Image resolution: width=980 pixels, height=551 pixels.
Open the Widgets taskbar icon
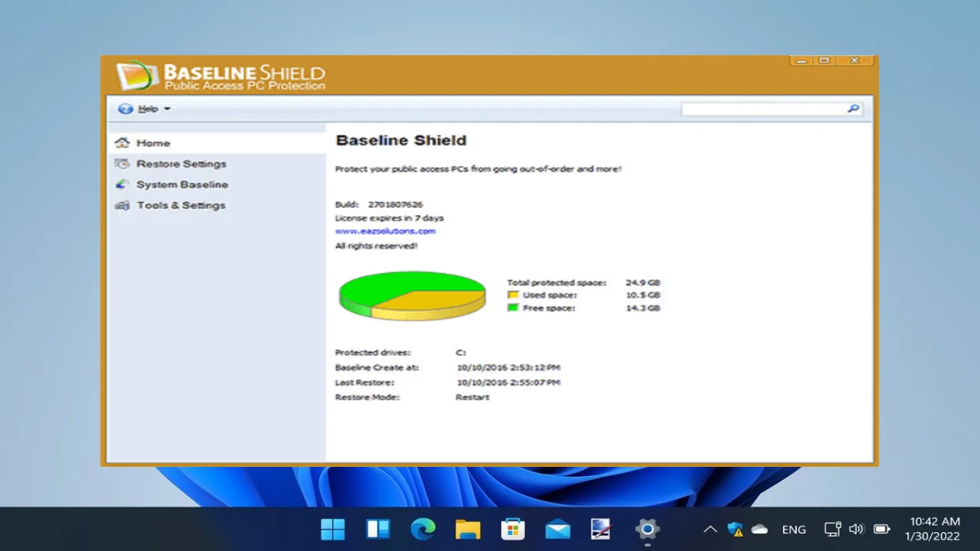coord(378,529)
